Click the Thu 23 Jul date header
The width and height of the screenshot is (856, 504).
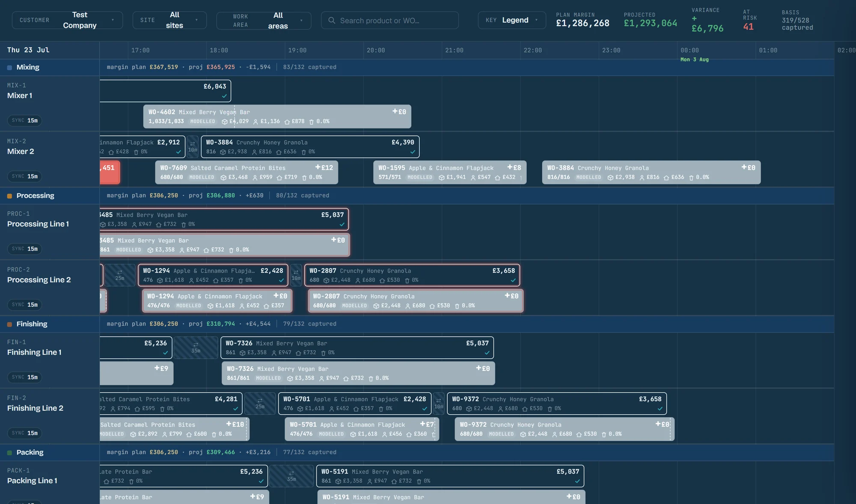28,50
